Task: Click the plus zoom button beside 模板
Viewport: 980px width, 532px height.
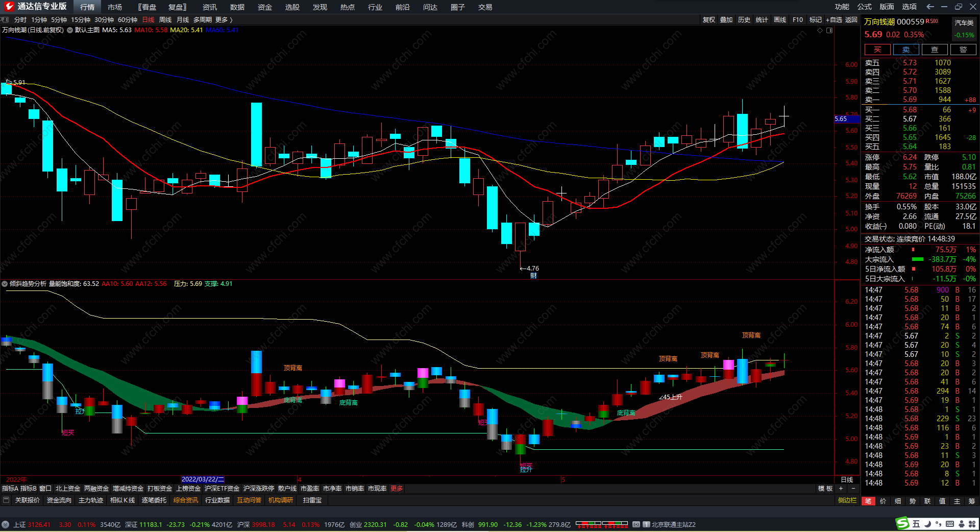Action: (841, 489)
